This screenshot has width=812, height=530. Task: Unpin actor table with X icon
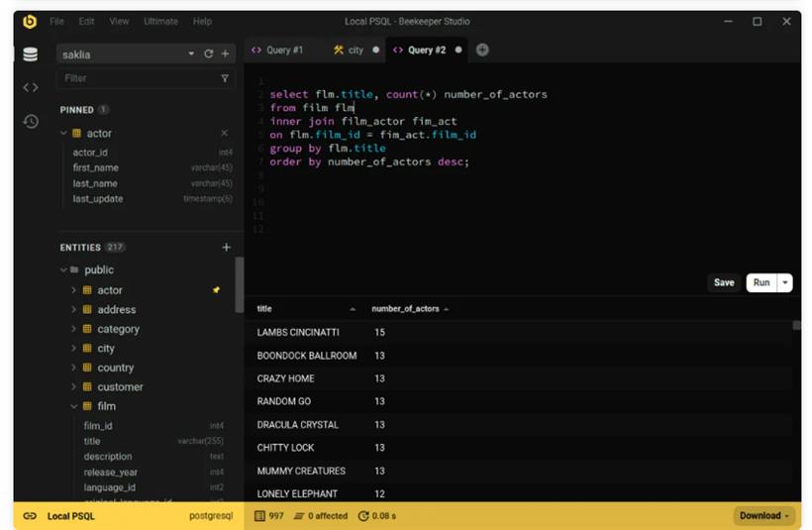coord(224,133)
